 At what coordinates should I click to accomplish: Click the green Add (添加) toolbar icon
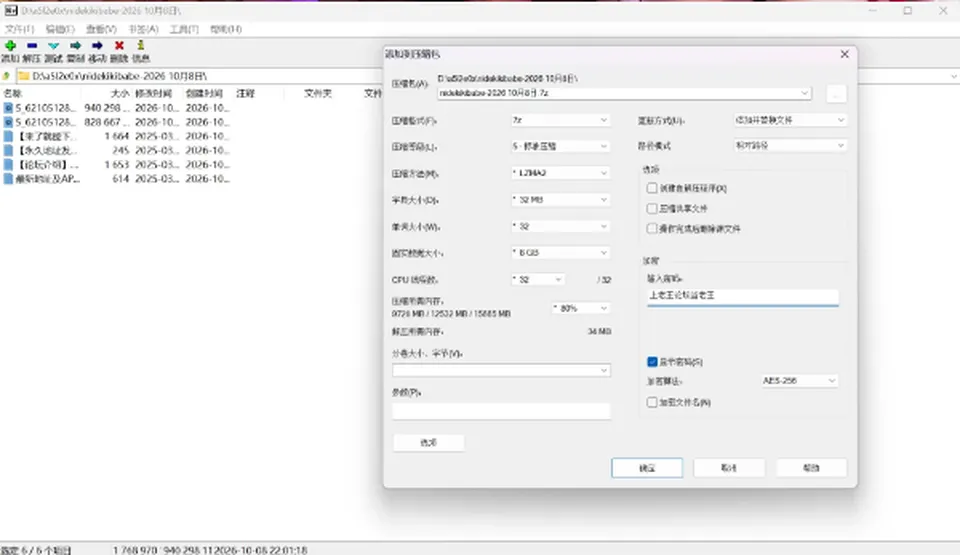pyautogui.click(x=10, y=46)
